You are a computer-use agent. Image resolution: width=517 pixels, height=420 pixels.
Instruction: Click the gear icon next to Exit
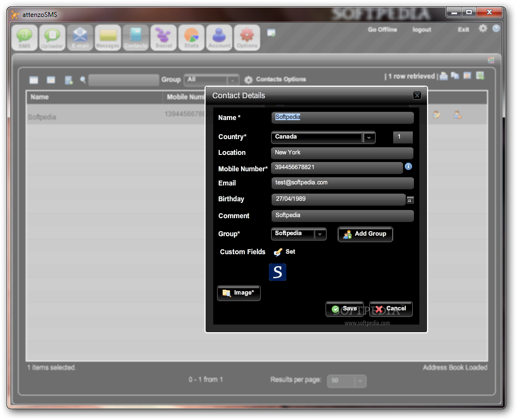[483, 29]
